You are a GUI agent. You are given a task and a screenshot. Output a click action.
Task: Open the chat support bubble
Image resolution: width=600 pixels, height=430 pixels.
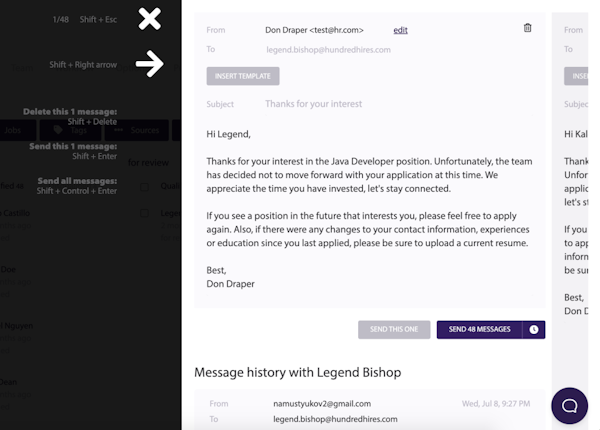(x=569, y=405)
